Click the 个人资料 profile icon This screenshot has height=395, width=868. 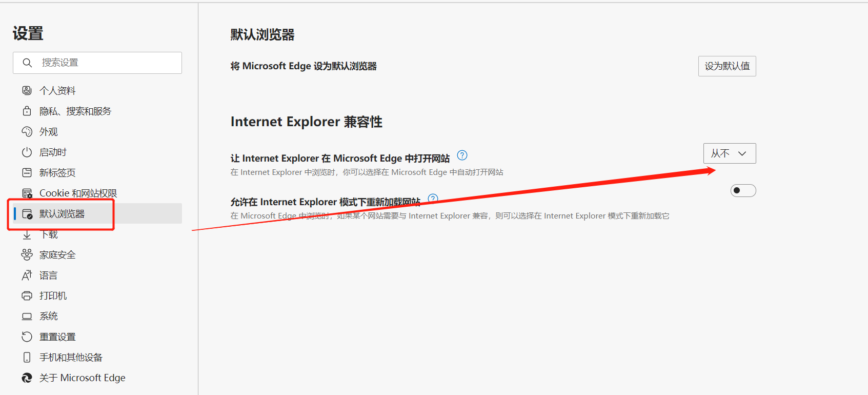27,90
